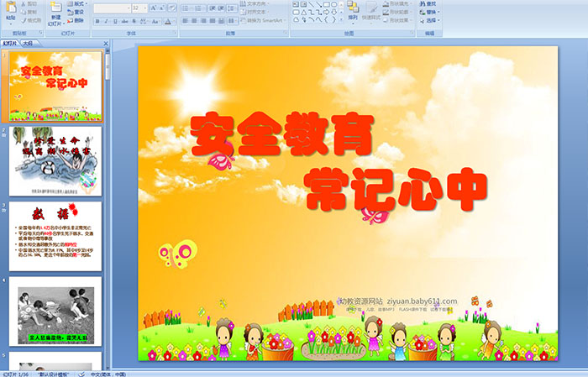
Task: Expand the shapes gallery More arrow
Action: pyautogui.click(x=341, y=19)
